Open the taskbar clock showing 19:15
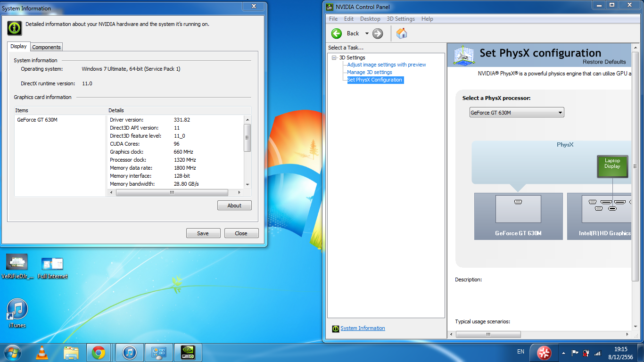 [621, 353]
